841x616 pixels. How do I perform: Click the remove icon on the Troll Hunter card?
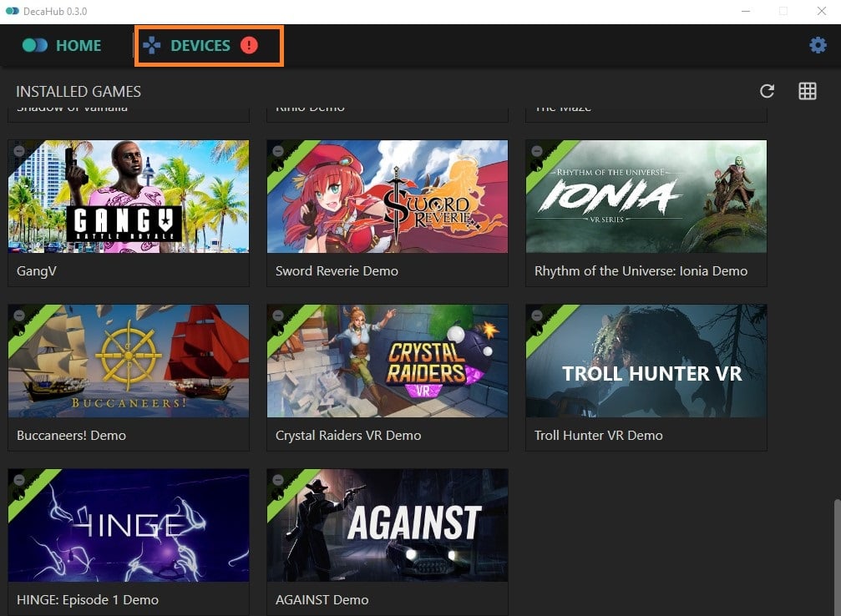pyautogui.click(x=537, y=316)
